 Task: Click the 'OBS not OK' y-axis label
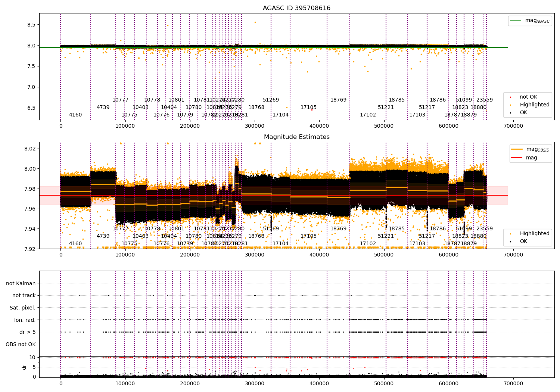(21, 344)
